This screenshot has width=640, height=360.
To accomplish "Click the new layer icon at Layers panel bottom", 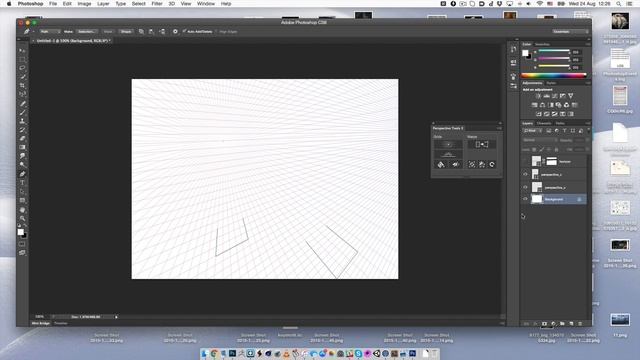I will click(571, 323).
